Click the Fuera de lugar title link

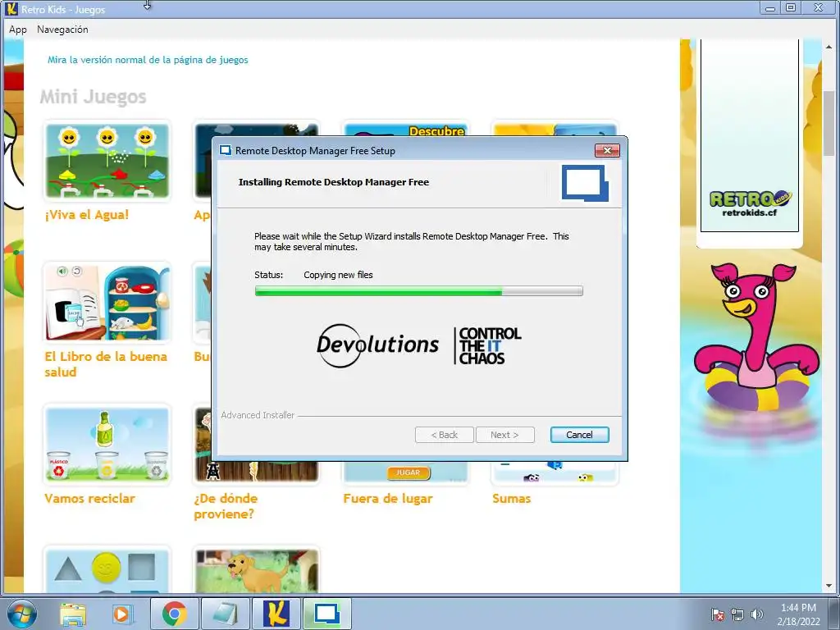[x=388, y=498]
